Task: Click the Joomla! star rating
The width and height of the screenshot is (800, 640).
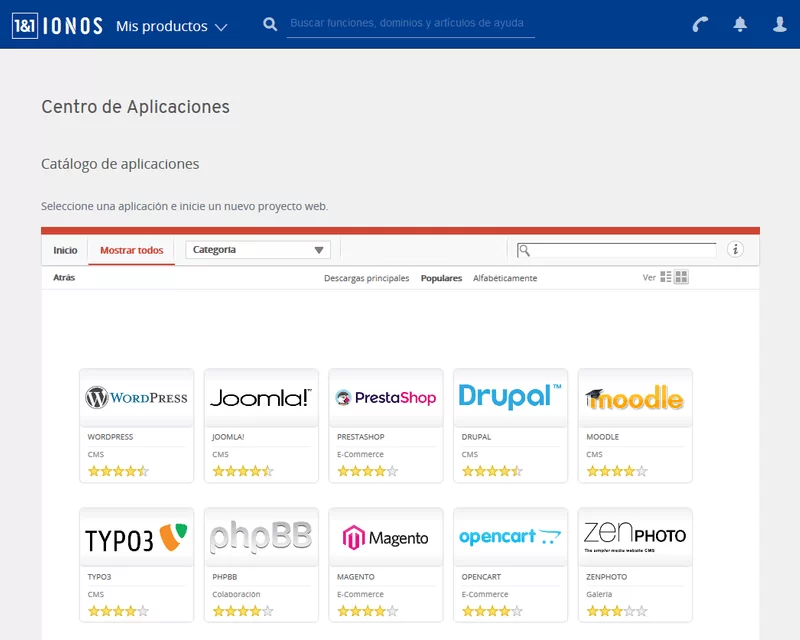Action: coord(243,471)
